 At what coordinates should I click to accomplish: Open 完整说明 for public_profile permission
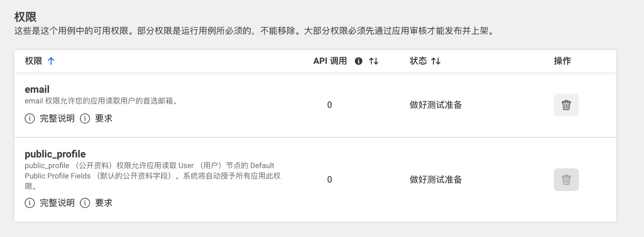point(57,203)
